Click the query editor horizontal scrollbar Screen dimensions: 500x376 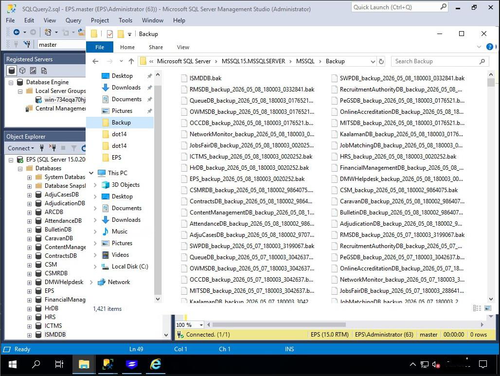pos(279,325)
